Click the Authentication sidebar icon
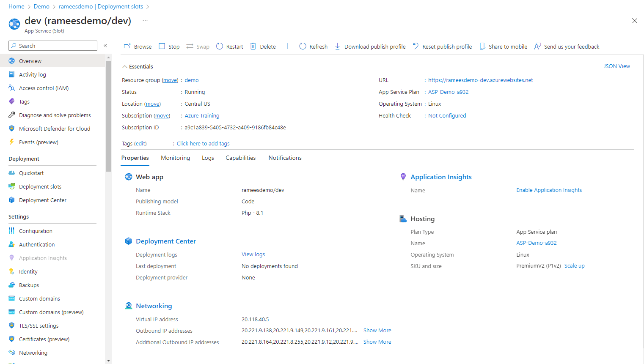The image size is (644, 364). (12, 244)
